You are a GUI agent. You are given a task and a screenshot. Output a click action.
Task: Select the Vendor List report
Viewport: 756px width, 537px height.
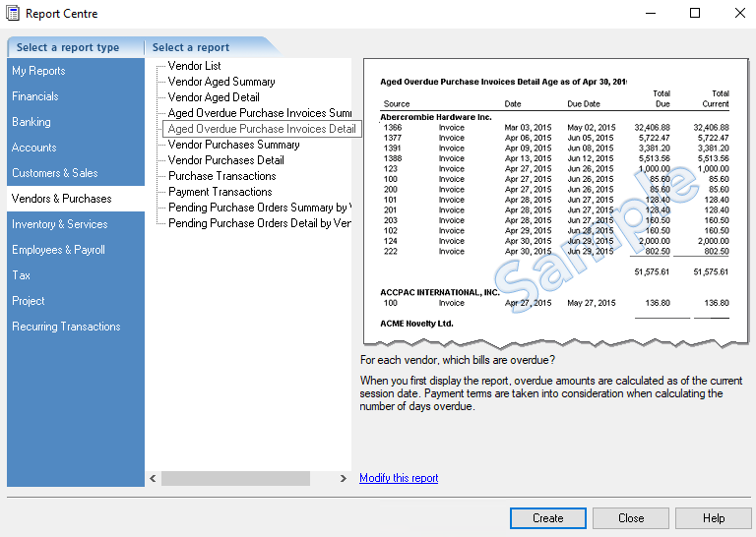(194, 66)
